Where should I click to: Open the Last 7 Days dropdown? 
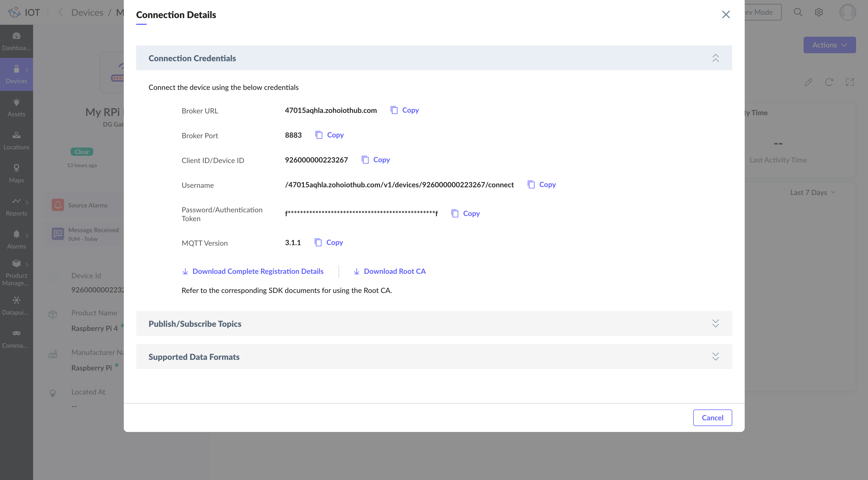point(812,193)
